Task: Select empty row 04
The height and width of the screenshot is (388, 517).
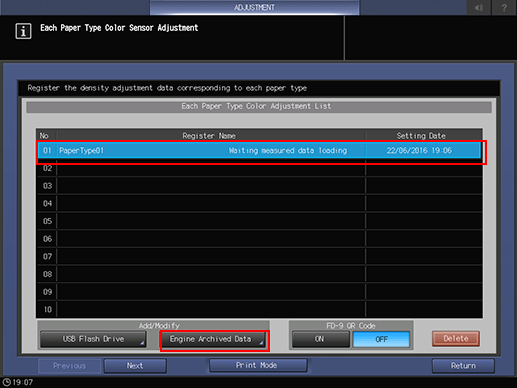Action: pyautogui.click(x=259, y=204)
